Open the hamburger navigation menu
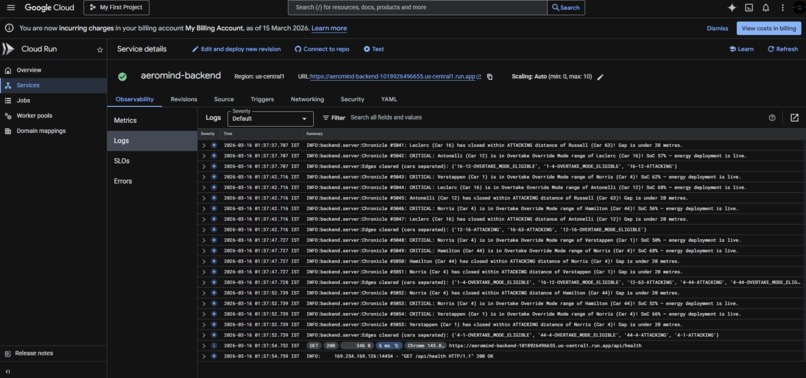 click(x=11, y=8)
